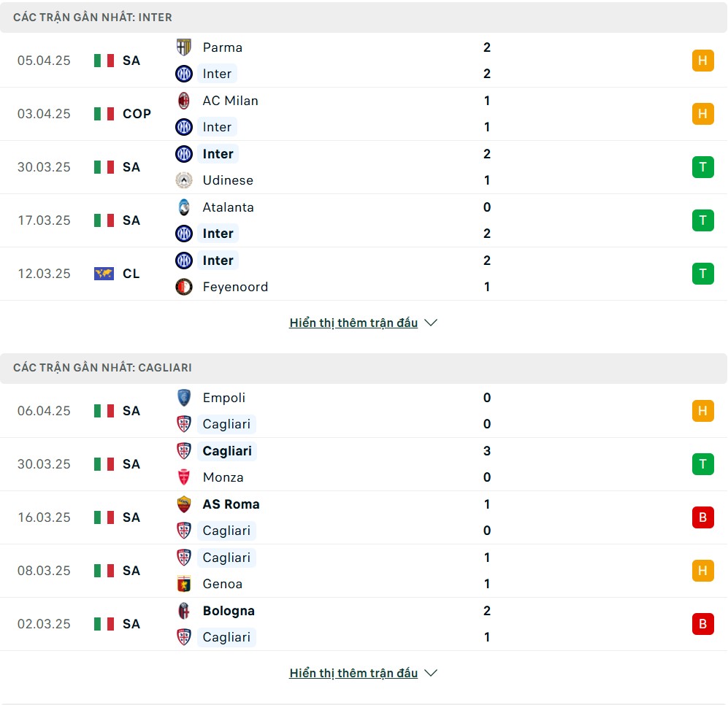Click the Parma club crest icon
The image size is (728, 705).
184,47
